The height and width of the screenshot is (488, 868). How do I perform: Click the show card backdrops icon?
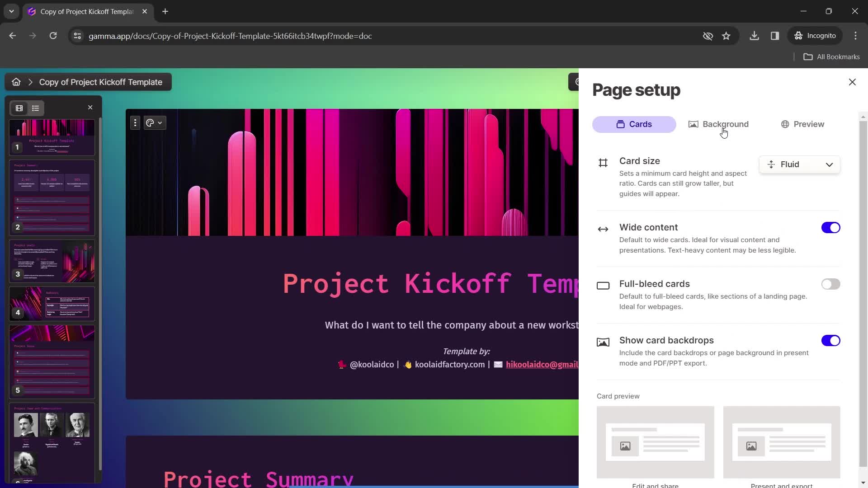(x=603, y=341)
